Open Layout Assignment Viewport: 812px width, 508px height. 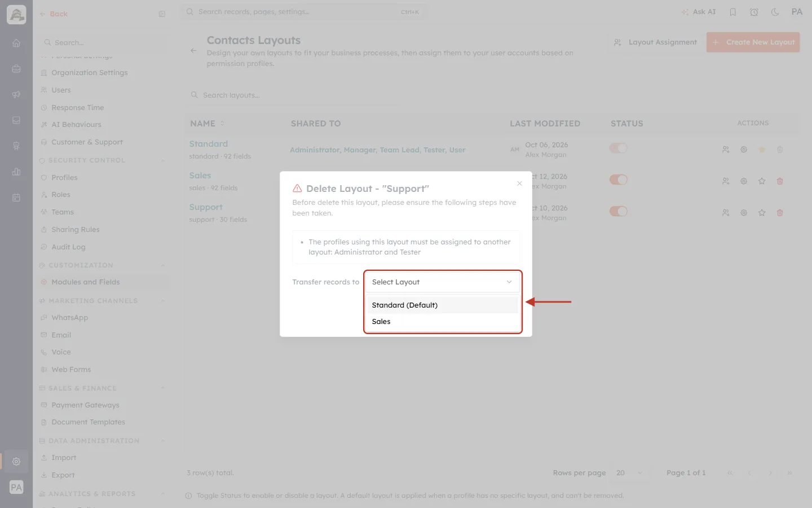655,42
